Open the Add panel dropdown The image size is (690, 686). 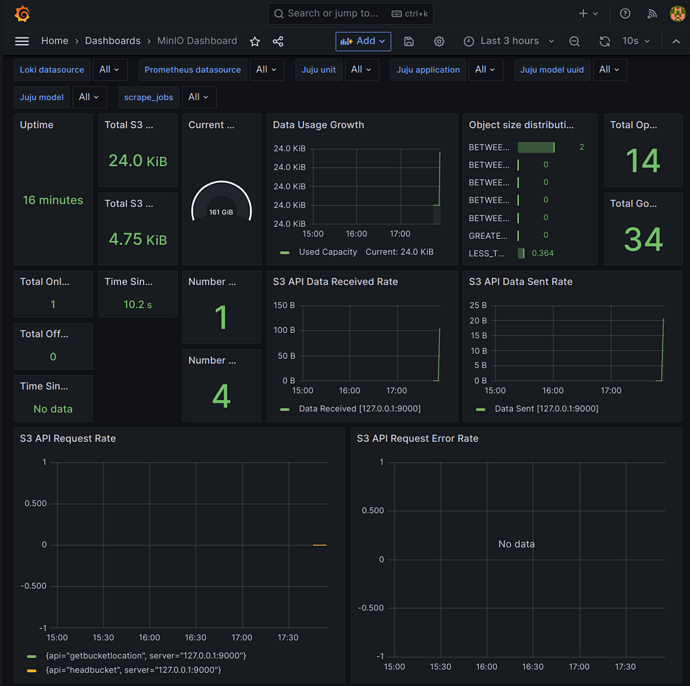(363, 41)
